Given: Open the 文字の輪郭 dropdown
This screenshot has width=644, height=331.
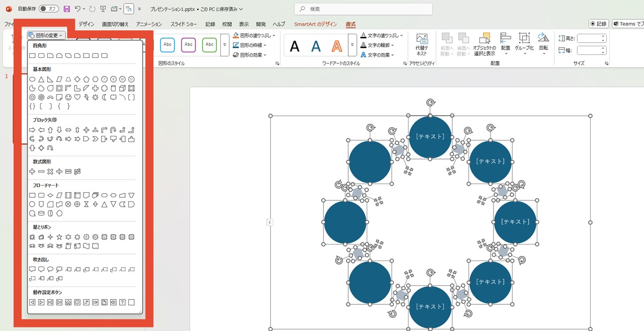Looking at the screenshot, I should [377, 45].
